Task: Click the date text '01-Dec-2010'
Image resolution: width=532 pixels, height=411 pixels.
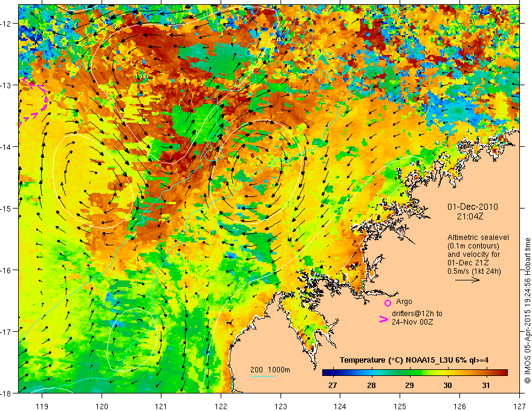Action: (473, 207)
